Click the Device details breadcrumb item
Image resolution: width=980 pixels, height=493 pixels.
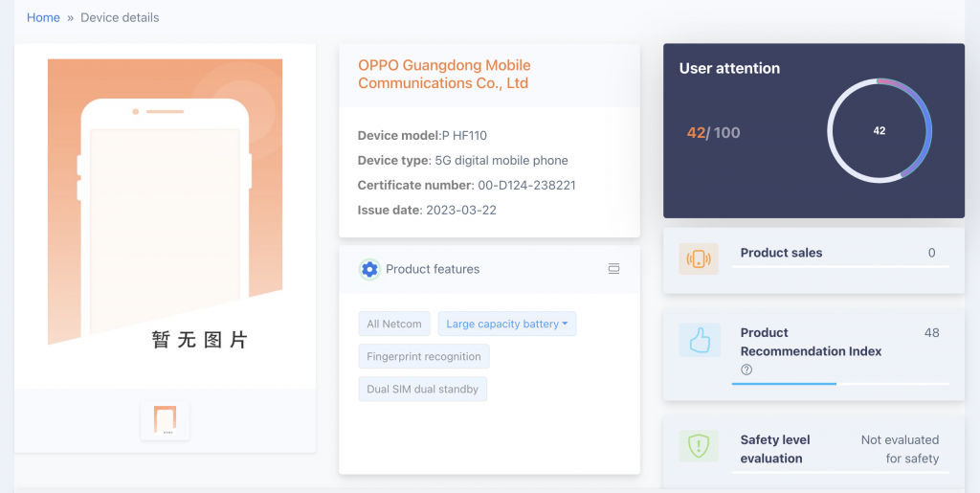(120, 17)
